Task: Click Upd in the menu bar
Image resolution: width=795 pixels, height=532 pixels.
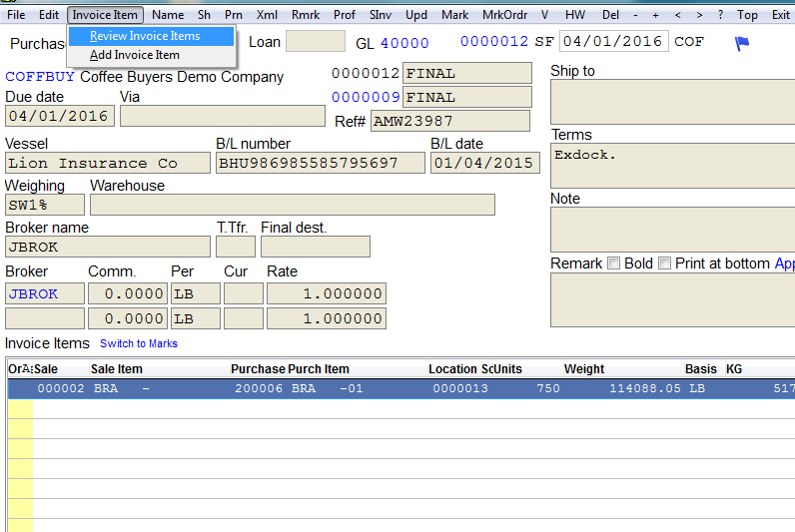Action: pyautogui.click(x=416, y=15)
